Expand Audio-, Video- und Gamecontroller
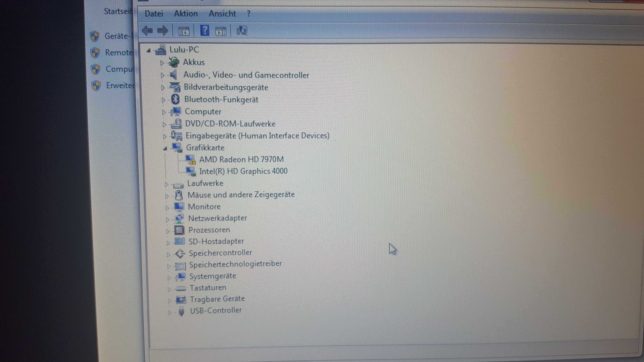Image resolution: width=644 pixels, height=362 pixels. click(x=162, y=75)
